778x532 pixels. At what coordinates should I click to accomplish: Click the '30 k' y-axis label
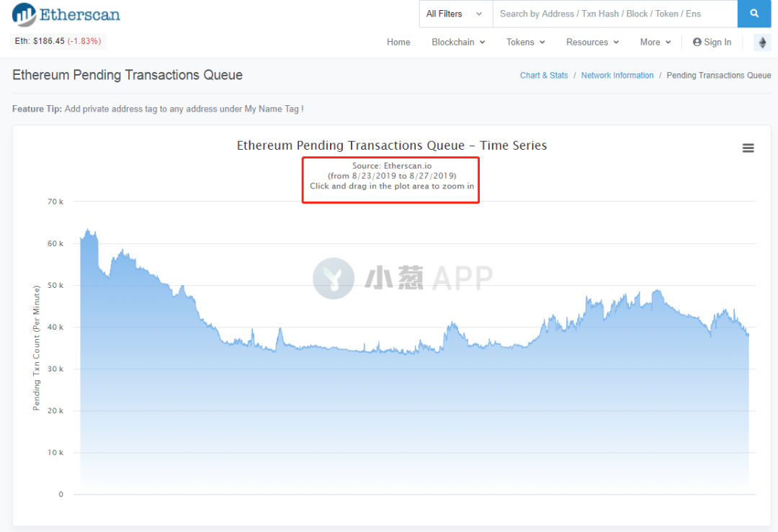click(x=55, y=369)
